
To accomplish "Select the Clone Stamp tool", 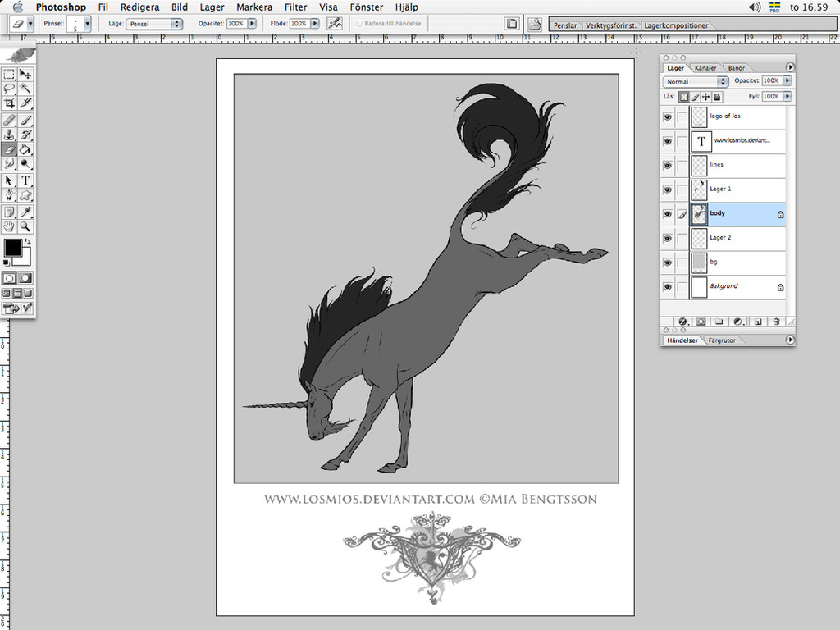I will (x=9, y=135).
